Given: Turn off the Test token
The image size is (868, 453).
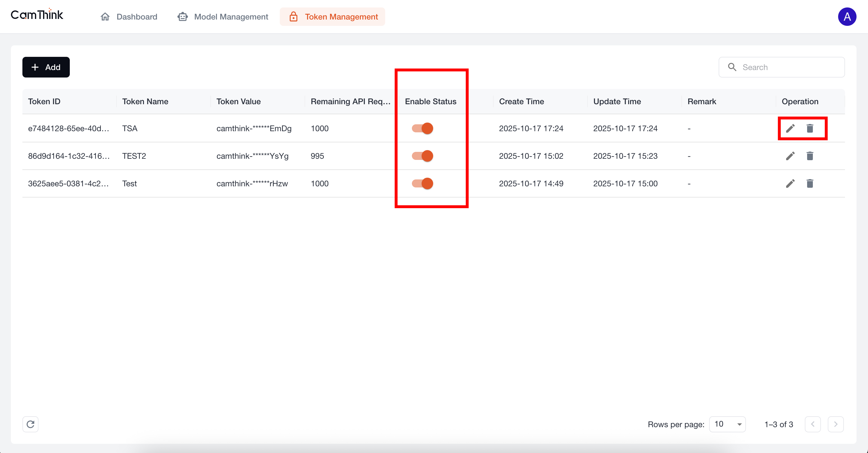Looking at the screenshot, I should (x=422, y=183).
